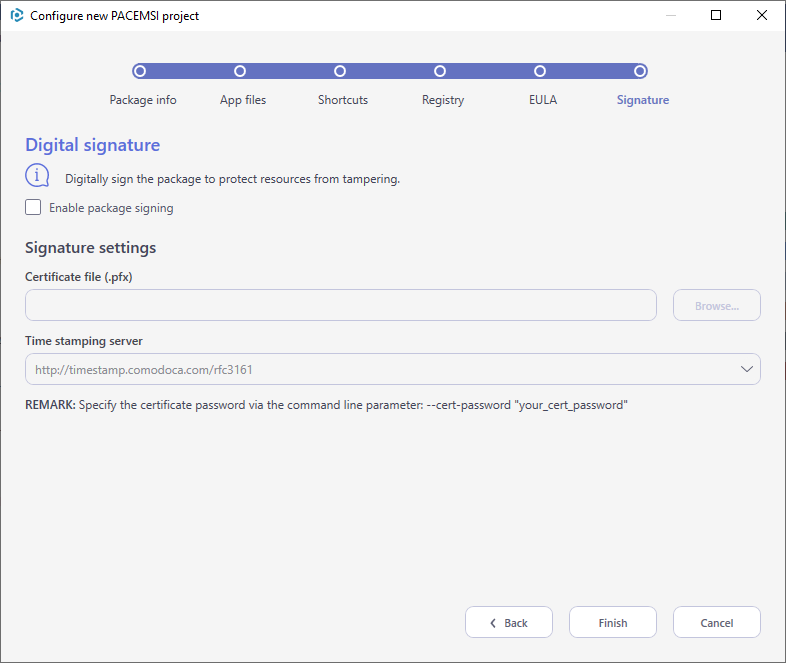
Task: Click the REMARK cert-password note
Action: [326, 405]
